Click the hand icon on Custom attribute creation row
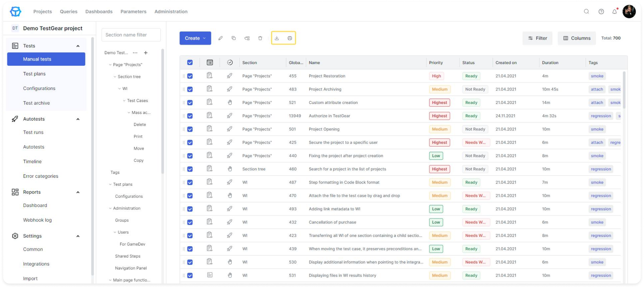 point(230,102)
